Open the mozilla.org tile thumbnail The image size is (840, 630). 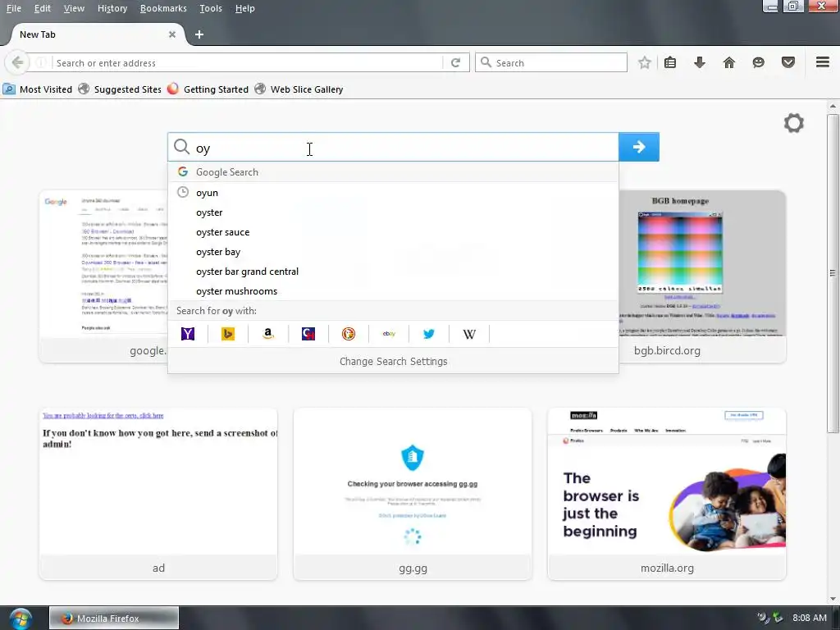[667, 494]
